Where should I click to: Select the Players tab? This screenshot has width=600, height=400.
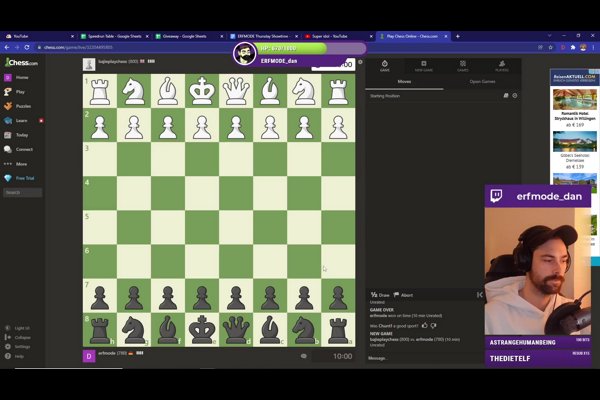pyautogui.click(x=502, y=66)
